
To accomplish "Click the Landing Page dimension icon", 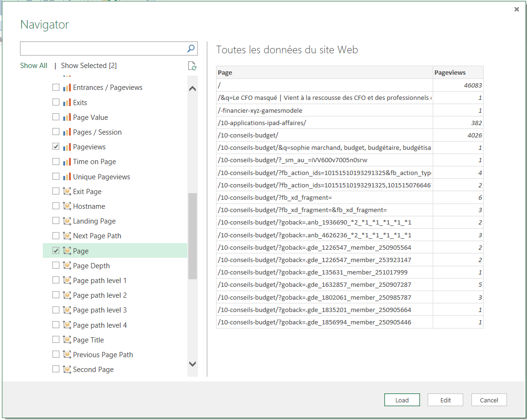I will (x=67, y=221).
